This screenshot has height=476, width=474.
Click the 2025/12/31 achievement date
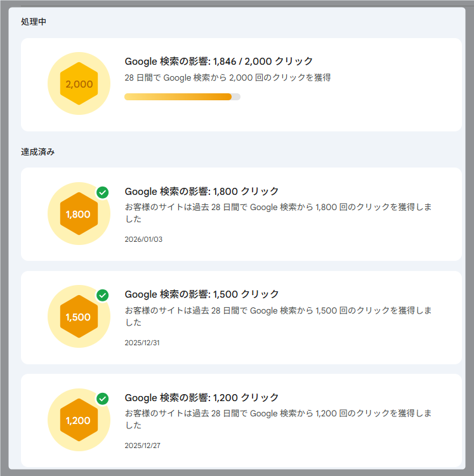tap(143, 343)
